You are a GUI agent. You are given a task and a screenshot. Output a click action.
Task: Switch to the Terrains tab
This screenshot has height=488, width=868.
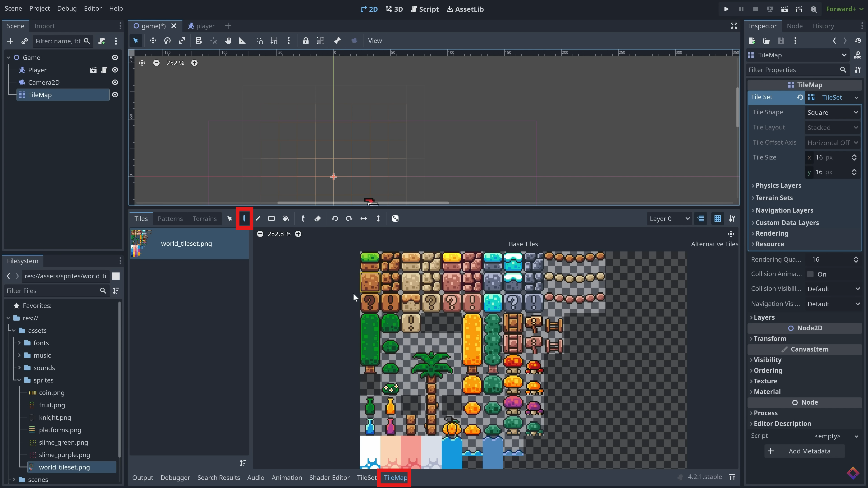pyautogui.click(x=205, y=218)
